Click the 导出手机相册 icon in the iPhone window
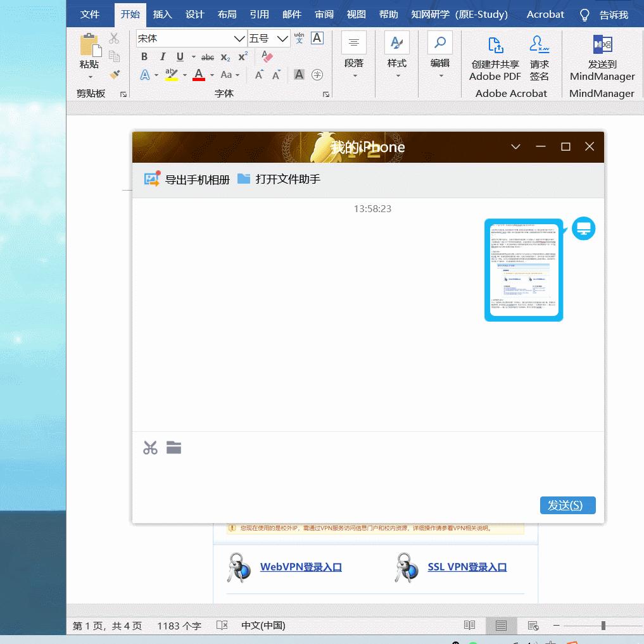The image size is (644, 644). [152, 179]
